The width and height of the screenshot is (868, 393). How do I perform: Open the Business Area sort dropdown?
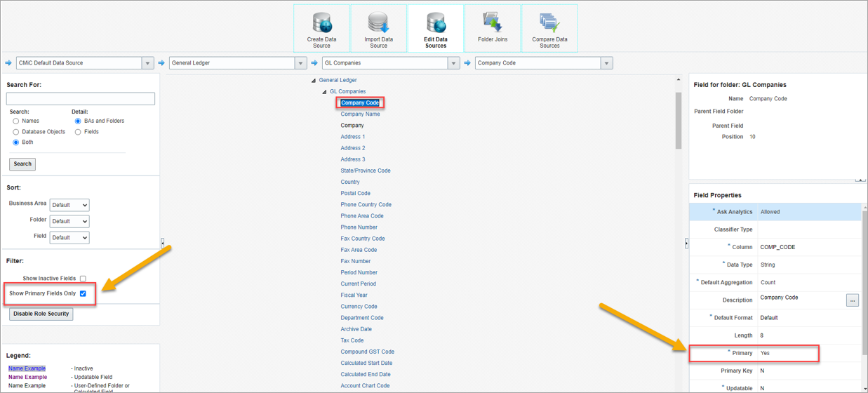(x=69, y=205)
